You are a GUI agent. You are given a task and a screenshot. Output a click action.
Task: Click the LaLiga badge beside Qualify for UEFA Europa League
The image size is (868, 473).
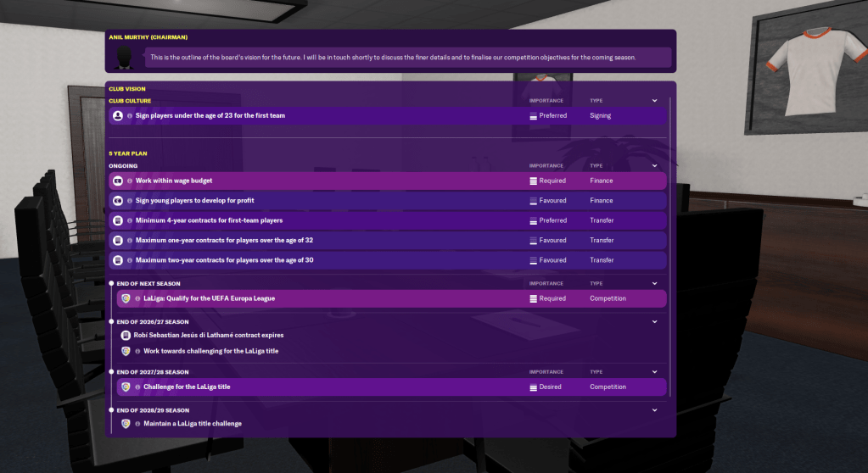pos(126,298)
